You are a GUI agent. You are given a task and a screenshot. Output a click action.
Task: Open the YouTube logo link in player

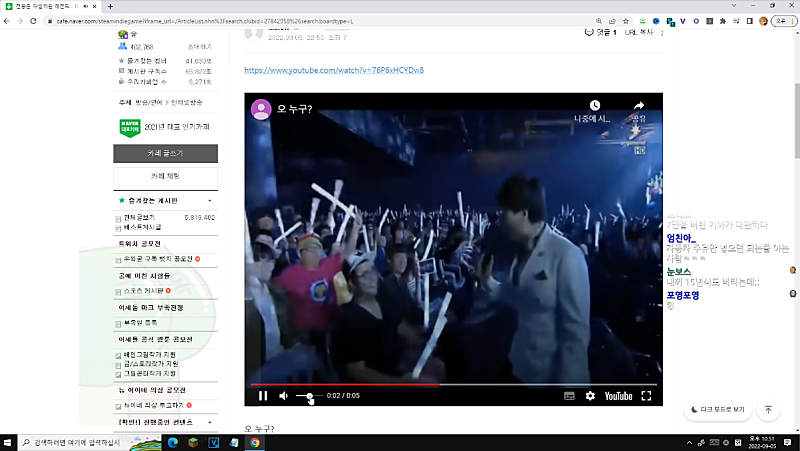tap(617, 396)
